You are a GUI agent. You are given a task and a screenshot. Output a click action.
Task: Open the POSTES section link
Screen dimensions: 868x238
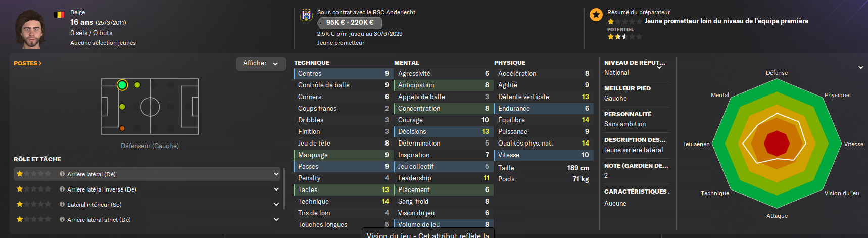(28, 63)
